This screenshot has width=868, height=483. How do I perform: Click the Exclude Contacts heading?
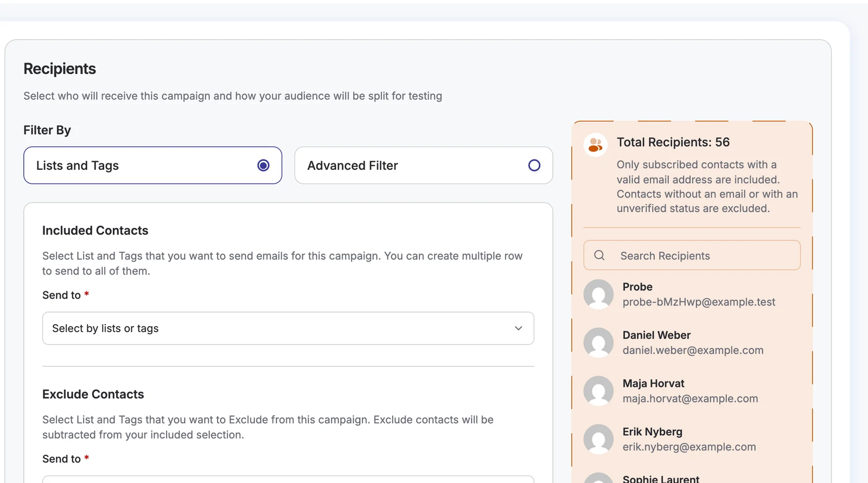(x=93, y=395)
